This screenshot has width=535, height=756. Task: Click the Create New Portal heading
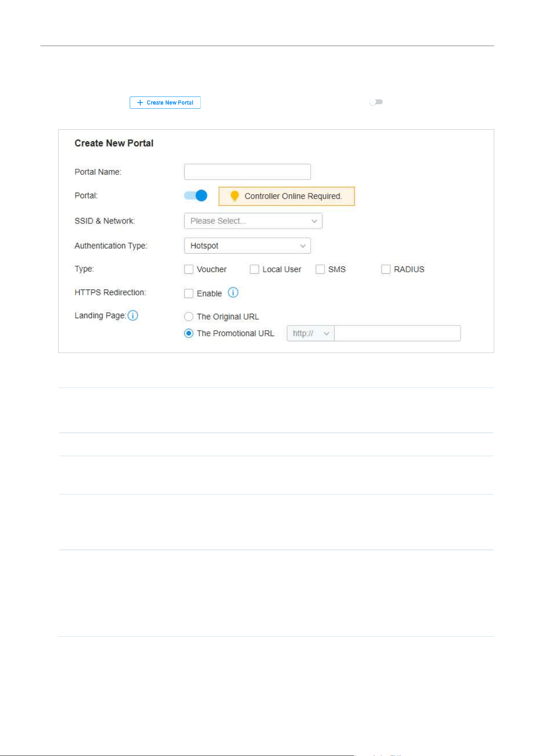pyautogui.click(x=114, y=143)
